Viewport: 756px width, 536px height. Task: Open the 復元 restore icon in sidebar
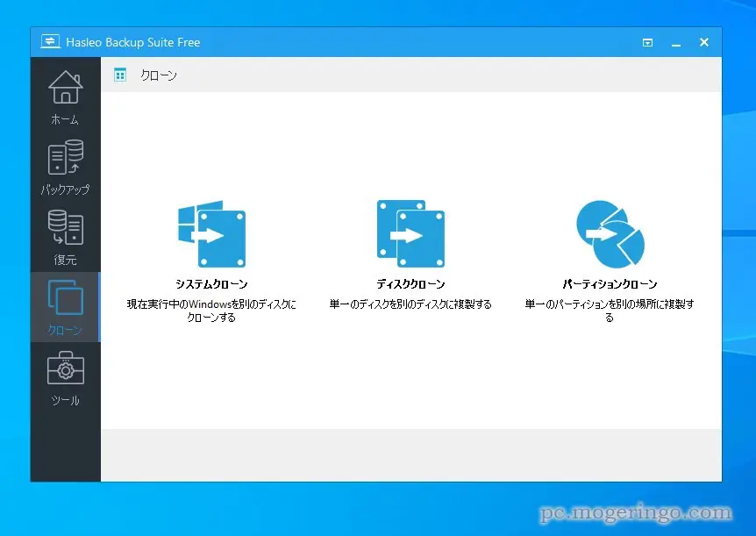coord(66,226)
